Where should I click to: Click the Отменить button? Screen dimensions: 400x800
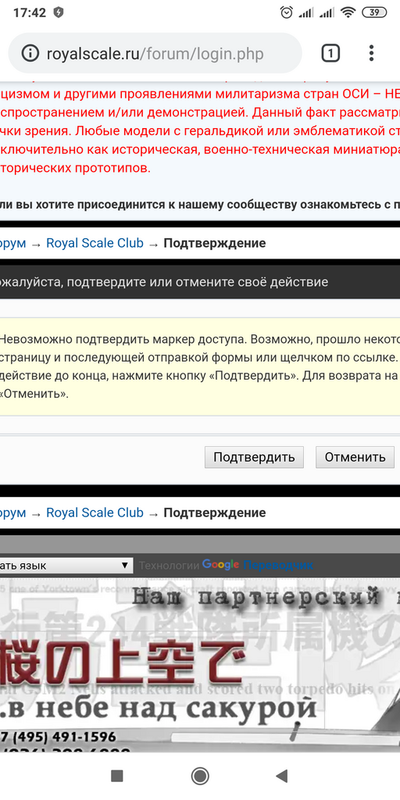[355, 457]
